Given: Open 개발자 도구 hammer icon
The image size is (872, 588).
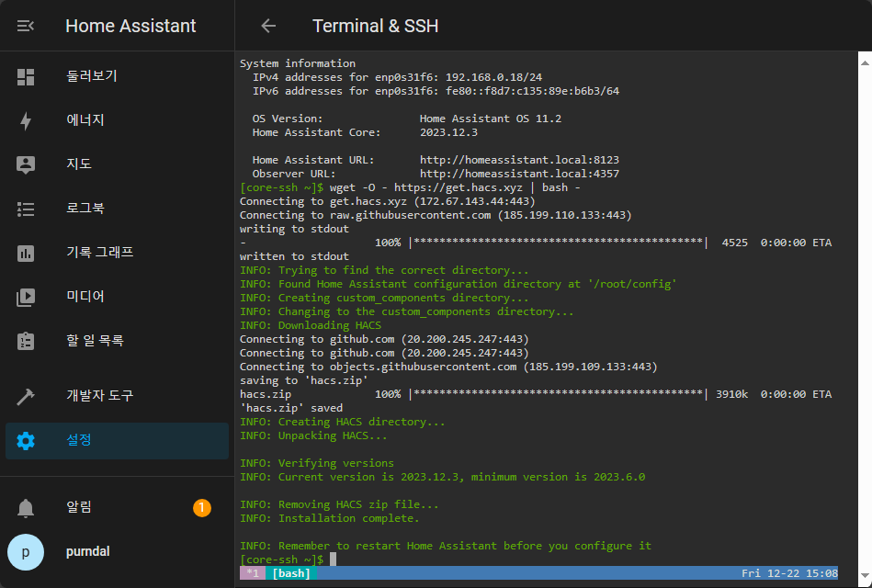Looking at the screenshot, I should 26,396.
